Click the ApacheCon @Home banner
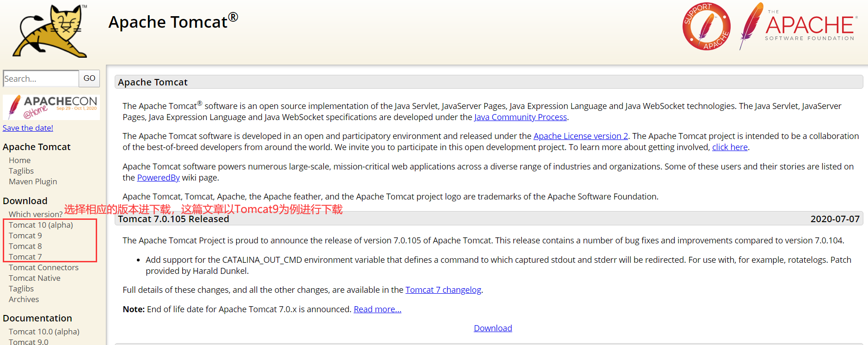 tap(51, 107)
